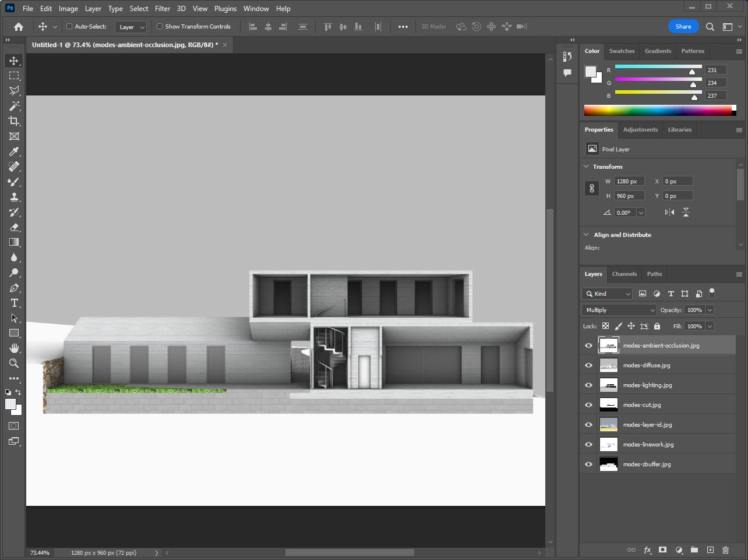Open the layer Opacity dropdown arrow
The height and width of the screenshot is (560, 748).
point(710,310)
